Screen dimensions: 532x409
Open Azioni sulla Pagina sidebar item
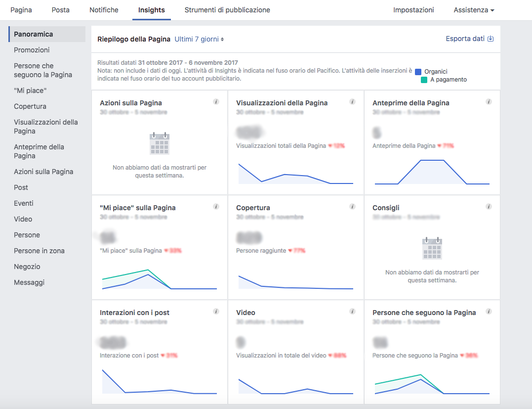tap(43, 172)
